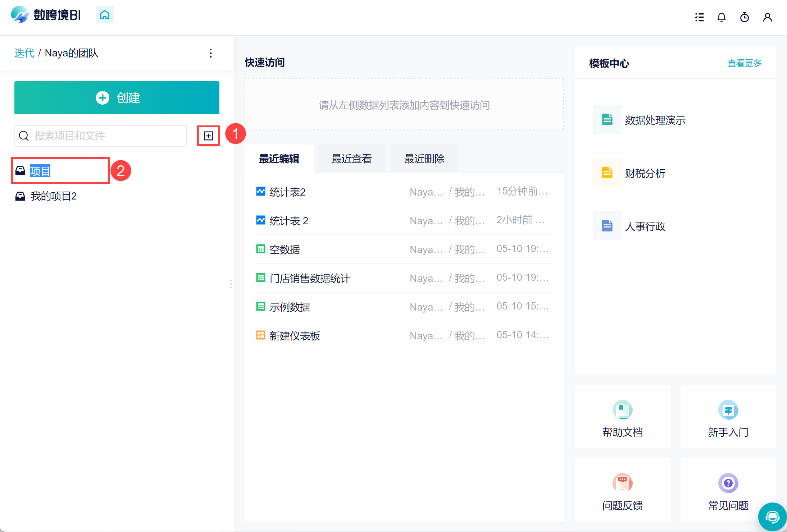Switch to 最近查看 tab
The width and height of the screenshot is (787, 532).
tap(351, 159)
